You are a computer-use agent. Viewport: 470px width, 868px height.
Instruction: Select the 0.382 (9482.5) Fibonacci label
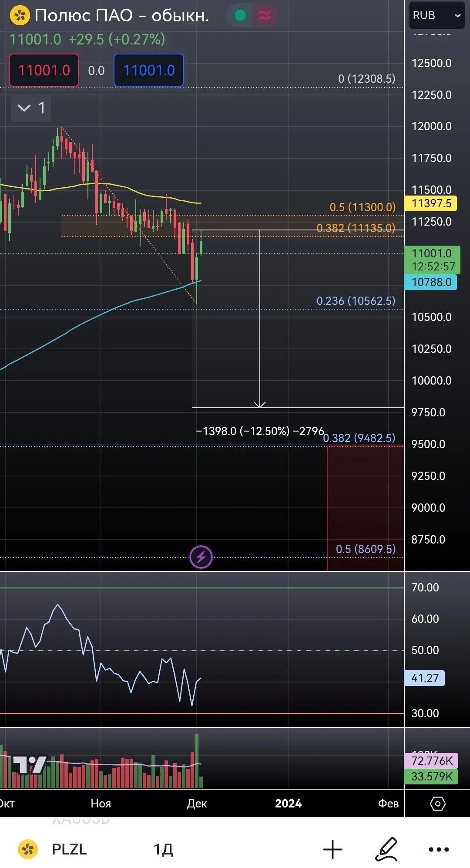pos(359,438)
